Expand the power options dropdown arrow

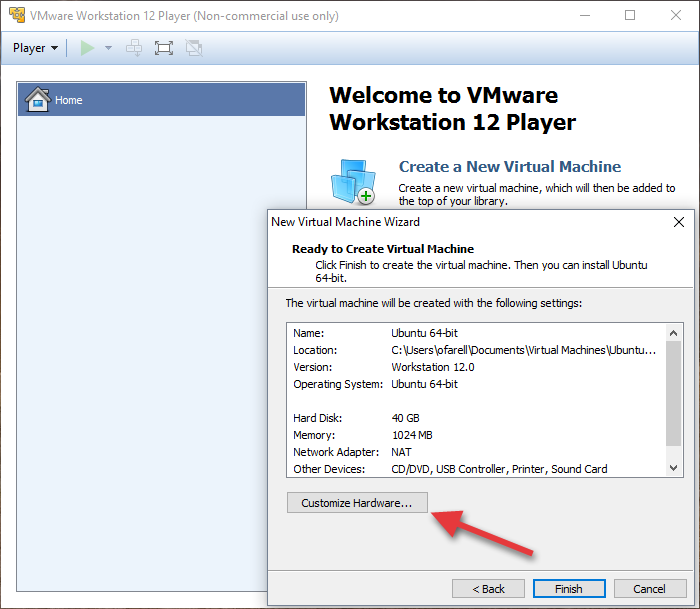pyautogui.click(x=108, y=48)
